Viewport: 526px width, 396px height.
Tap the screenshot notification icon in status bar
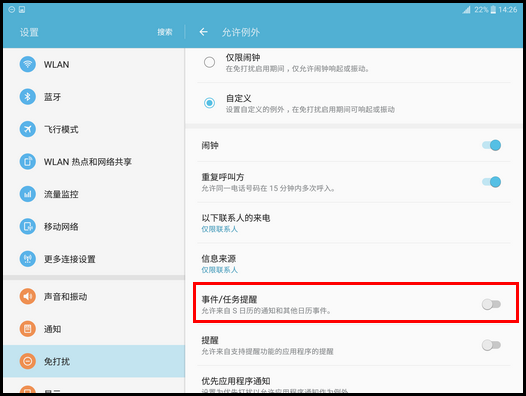(22, 9)
